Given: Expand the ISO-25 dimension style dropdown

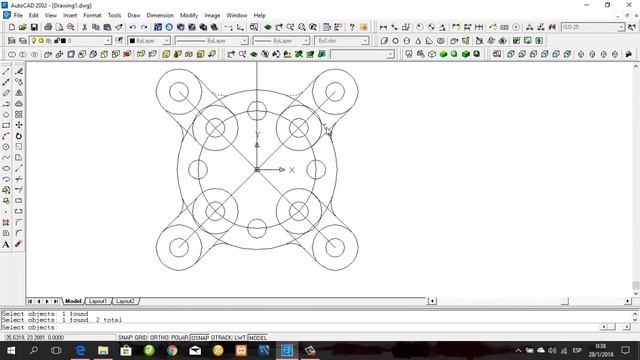Looking at the screenshot, I should tap(621, 27).
